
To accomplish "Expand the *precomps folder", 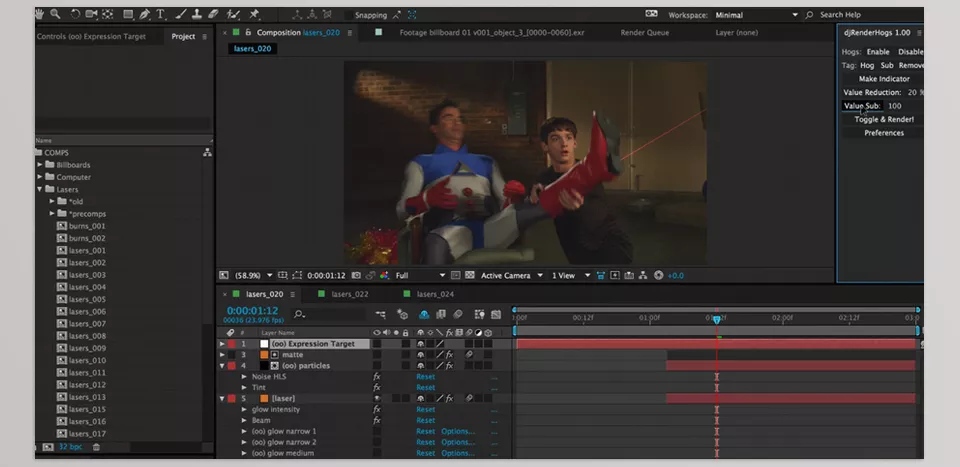I will click(x=52, y=214).
